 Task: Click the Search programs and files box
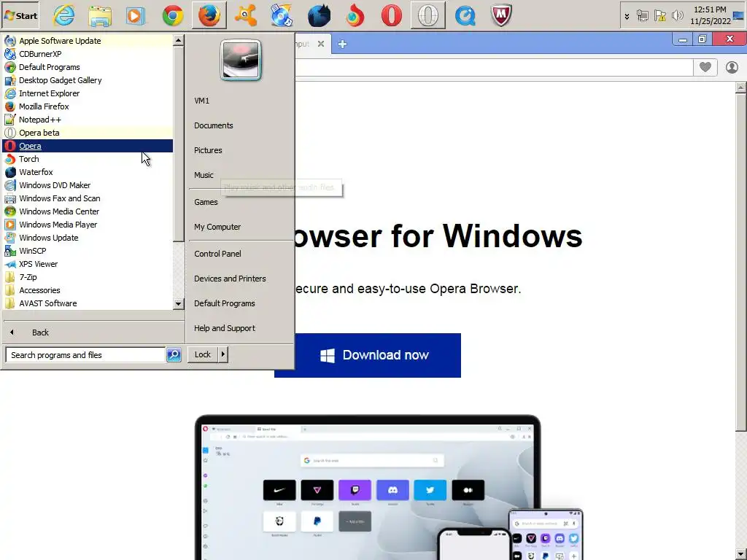(x=86, y=355)
